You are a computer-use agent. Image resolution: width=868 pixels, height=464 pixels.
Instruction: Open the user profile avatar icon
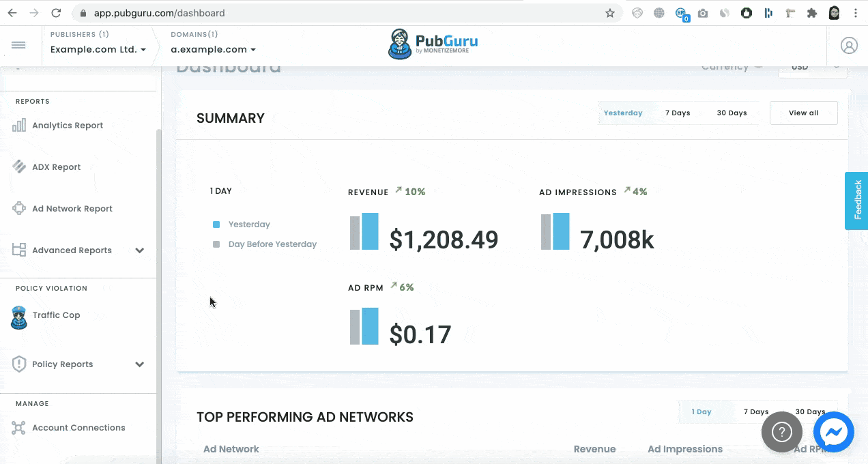[x=849, y=46]
